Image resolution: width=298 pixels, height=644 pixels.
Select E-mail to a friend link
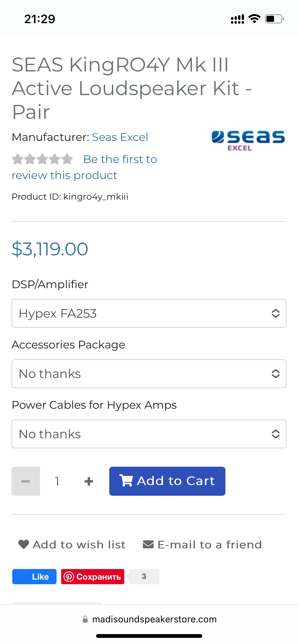click(x=210, y=545)
